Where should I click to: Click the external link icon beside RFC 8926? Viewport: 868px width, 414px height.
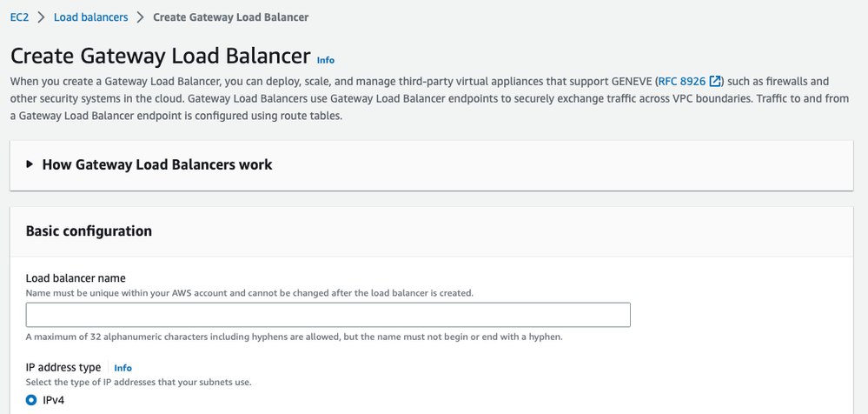tap(716, 82)
